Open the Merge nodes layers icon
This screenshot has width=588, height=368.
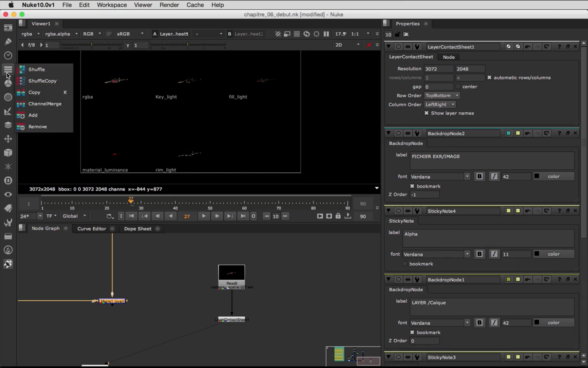pyautogui.click(x=8, y=125)
